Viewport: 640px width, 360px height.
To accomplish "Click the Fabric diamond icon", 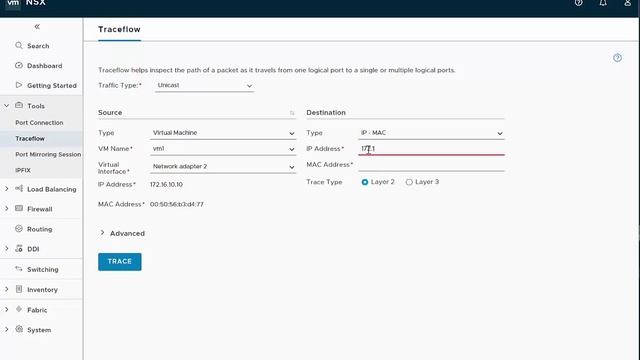I will coord(19,309).
